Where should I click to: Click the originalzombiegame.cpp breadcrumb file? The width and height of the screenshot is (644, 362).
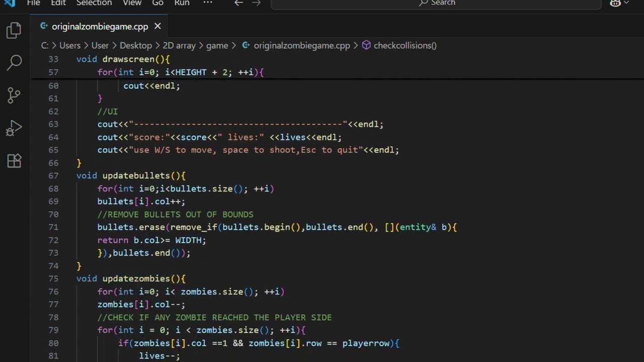(x=302, y=45)
